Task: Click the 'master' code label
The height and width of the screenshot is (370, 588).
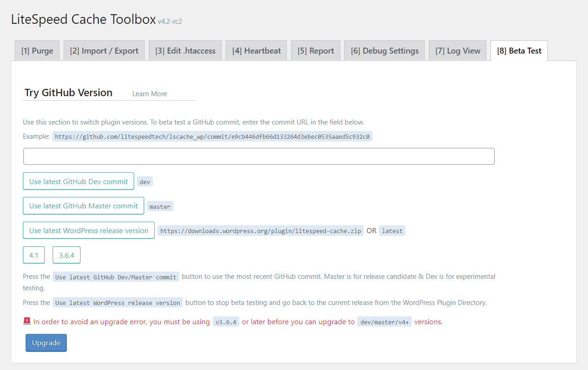Action: click(x=160, y=207)
